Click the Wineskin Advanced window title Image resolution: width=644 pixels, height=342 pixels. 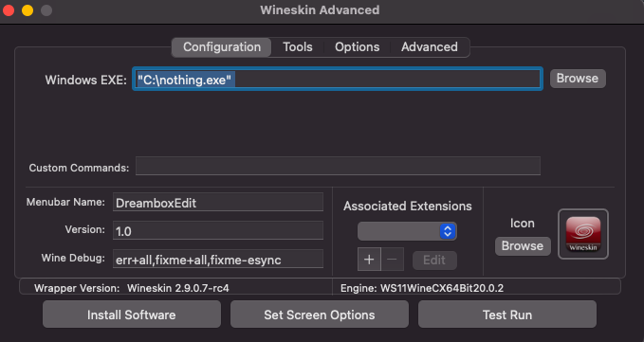(320, 9)
